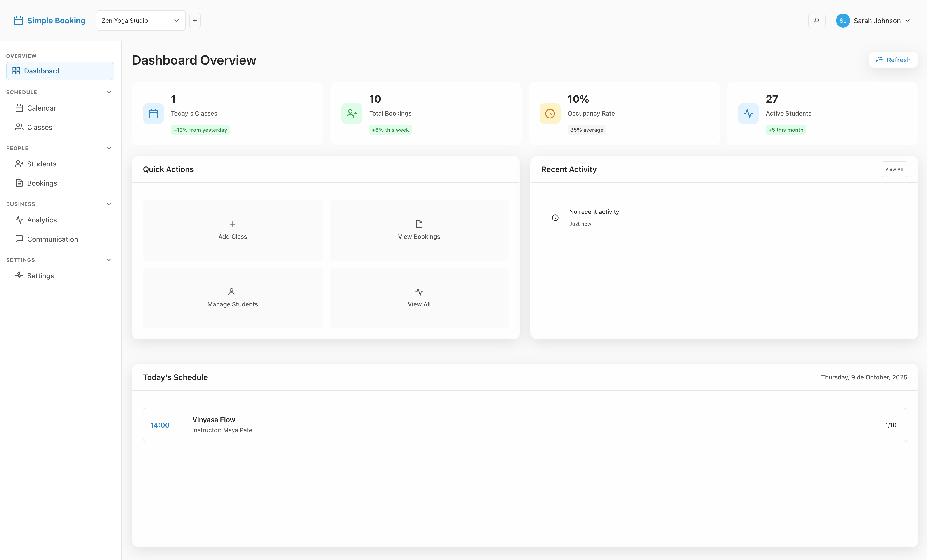Click the Refresh button
The height and width of the screenshot is (560, 927).
(x=894, y=59)
